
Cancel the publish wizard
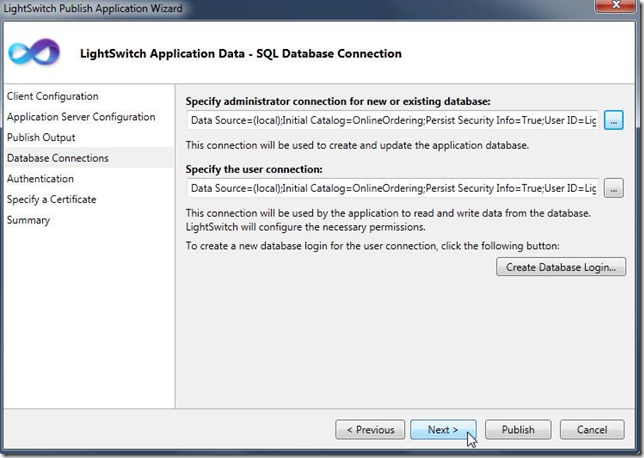pyautogui.click(x=592, y=430)
